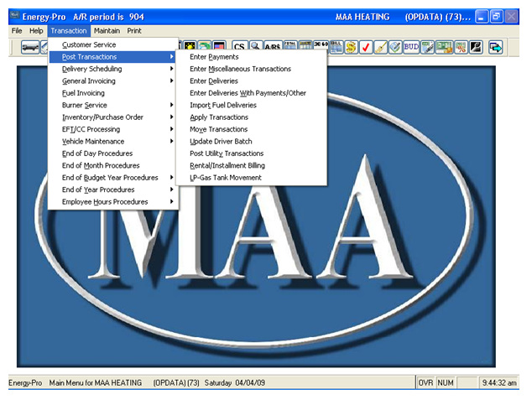Choose Import Fuel Deliveries
Image resolution: width=532 pixels, height=405 pixels.
tap(252, 105)
